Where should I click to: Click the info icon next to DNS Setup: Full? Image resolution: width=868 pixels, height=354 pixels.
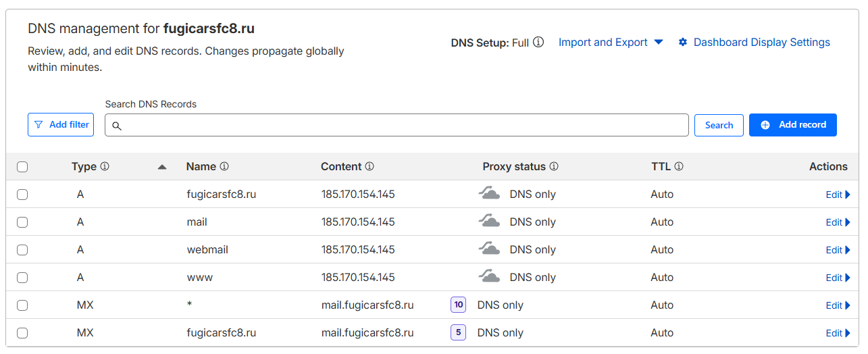[538, 43]
